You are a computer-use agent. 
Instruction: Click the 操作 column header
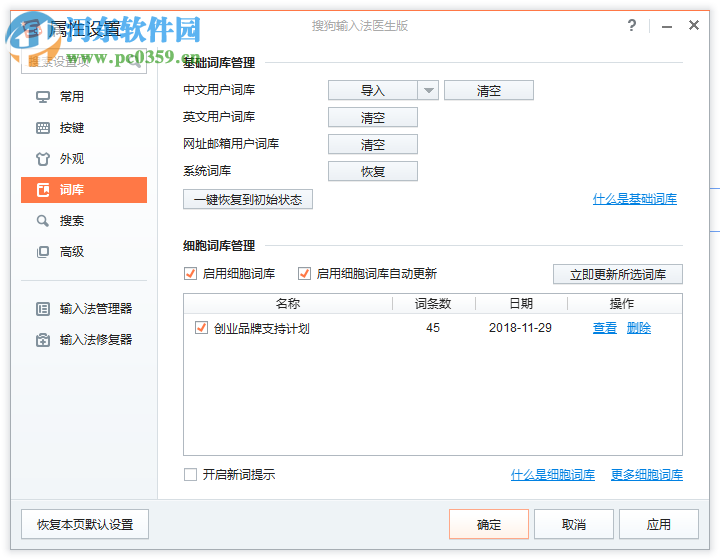pyautogui.click(x=622, y=304)
